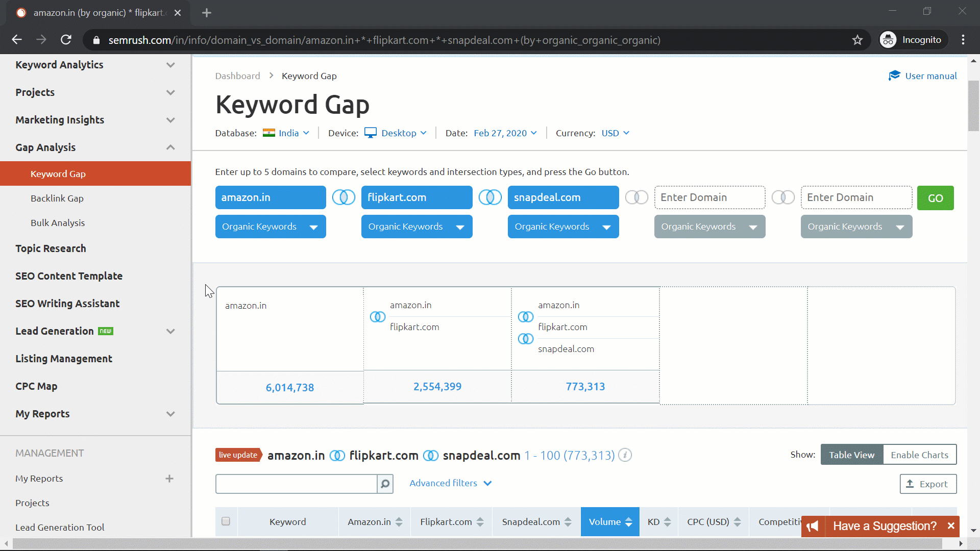The image size is (980, 551).
Task: Sort by Amazon.in column arrows
Action: [x=399, y=522]
